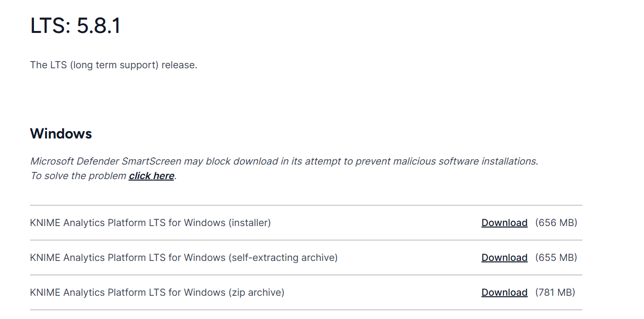Click the words '(long term support)'
644x319 pixels.
(x=114, y=65)
